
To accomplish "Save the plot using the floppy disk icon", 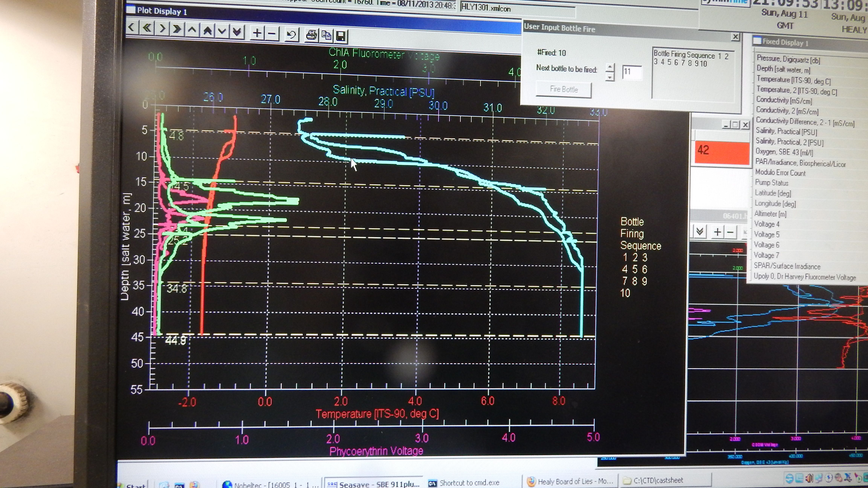I will pos(341,36).
